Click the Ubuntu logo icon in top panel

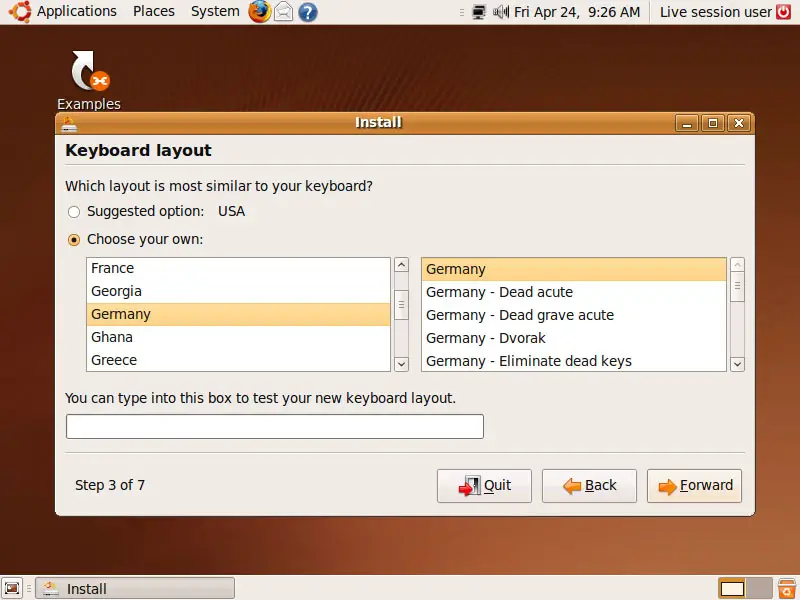pos(20,12)
